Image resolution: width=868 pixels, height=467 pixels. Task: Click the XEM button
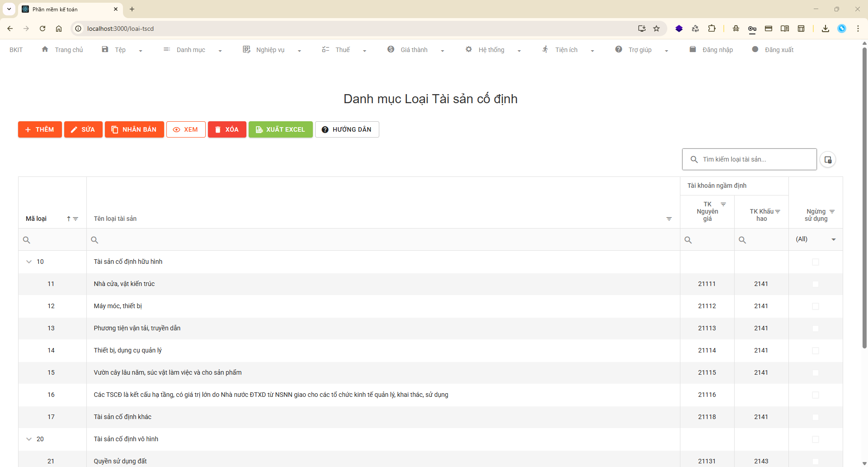(x=186, y=129)
